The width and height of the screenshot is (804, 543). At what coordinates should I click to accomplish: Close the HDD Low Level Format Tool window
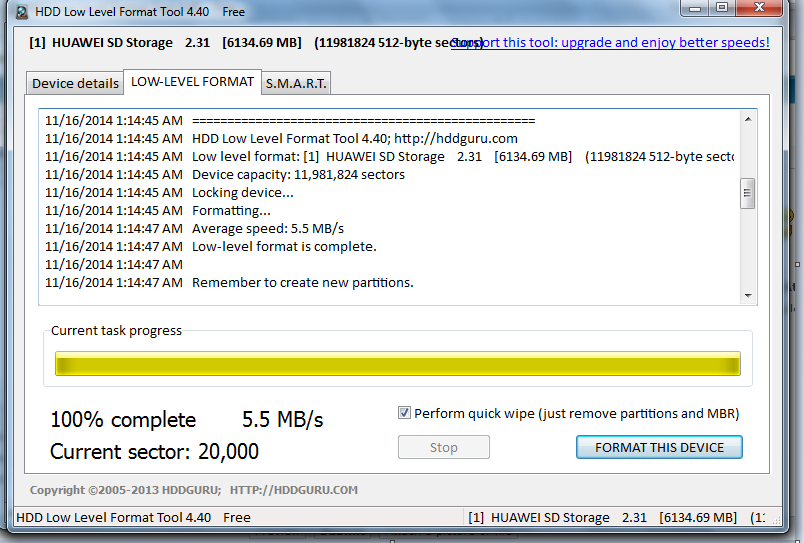(x=759, y=8)
